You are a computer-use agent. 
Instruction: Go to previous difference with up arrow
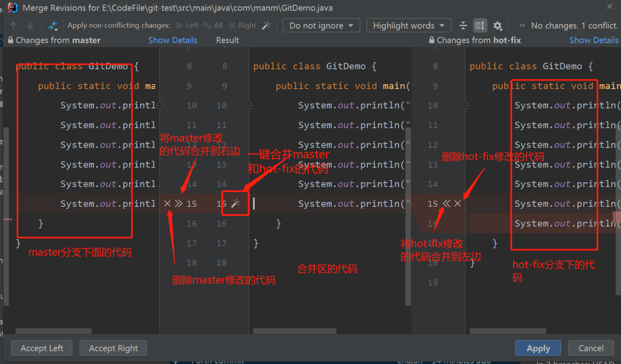tap(13, 26)
